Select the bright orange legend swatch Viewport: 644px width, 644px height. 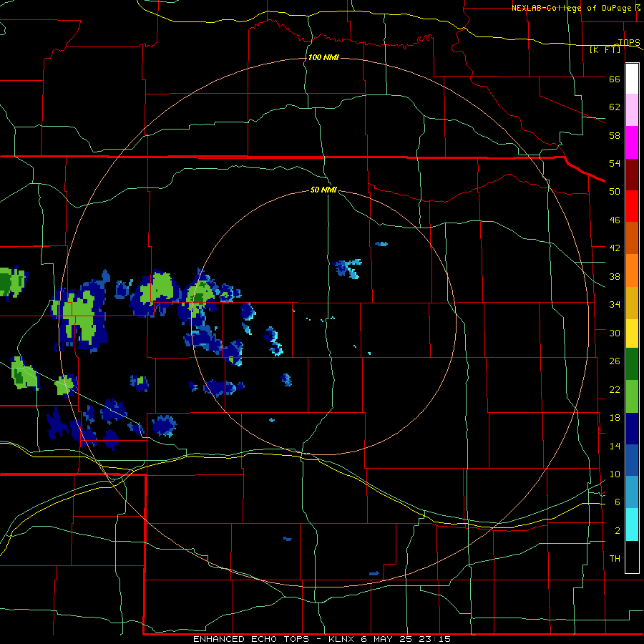[632, 270]
